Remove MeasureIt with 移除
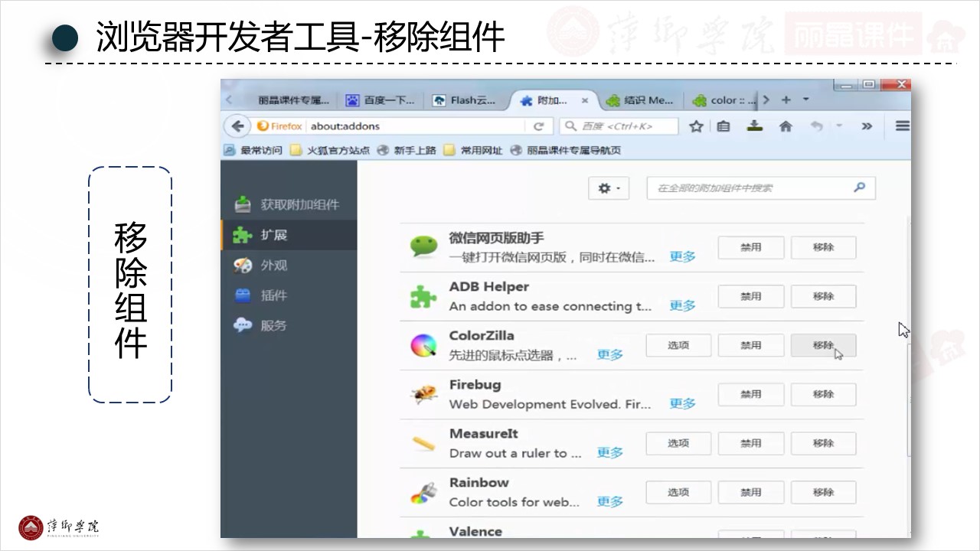Viewport: 980px width, 551px height. 824,443
